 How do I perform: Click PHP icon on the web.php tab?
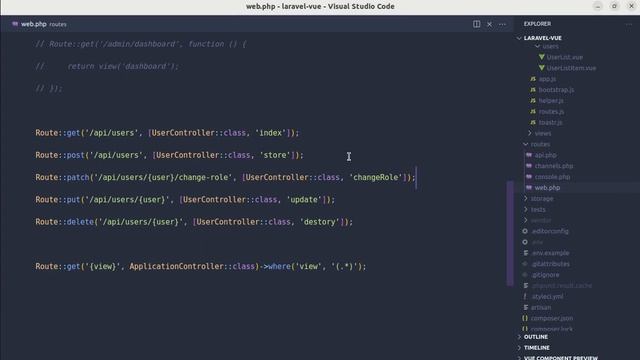click(x=15, y=24)
